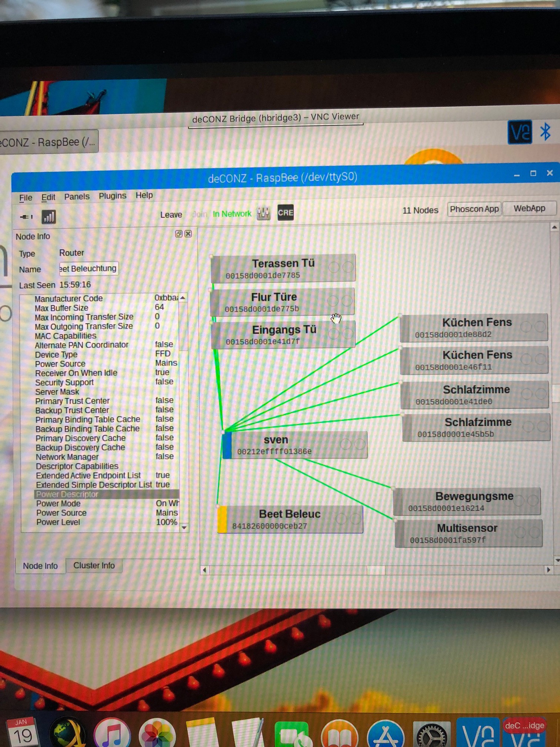Expand the Power Descriptor row
This screenshot has width=560, height=747.
(x=67, y=494)
